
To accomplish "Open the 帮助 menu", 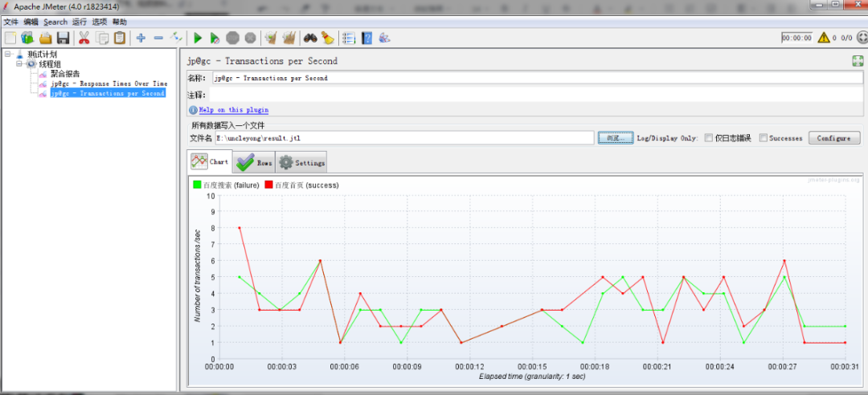I will [x=120, y=22].
